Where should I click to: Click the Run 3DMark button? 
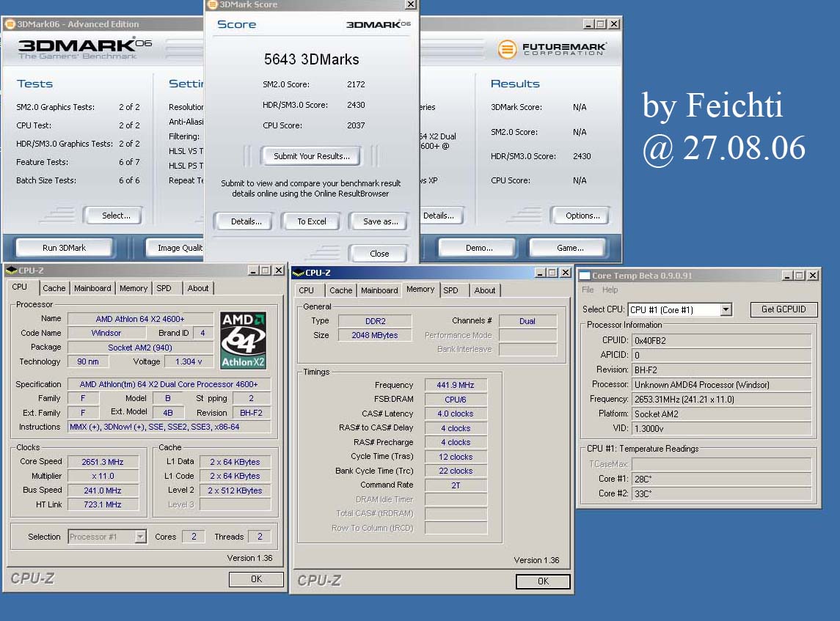[x=65, y=248]
